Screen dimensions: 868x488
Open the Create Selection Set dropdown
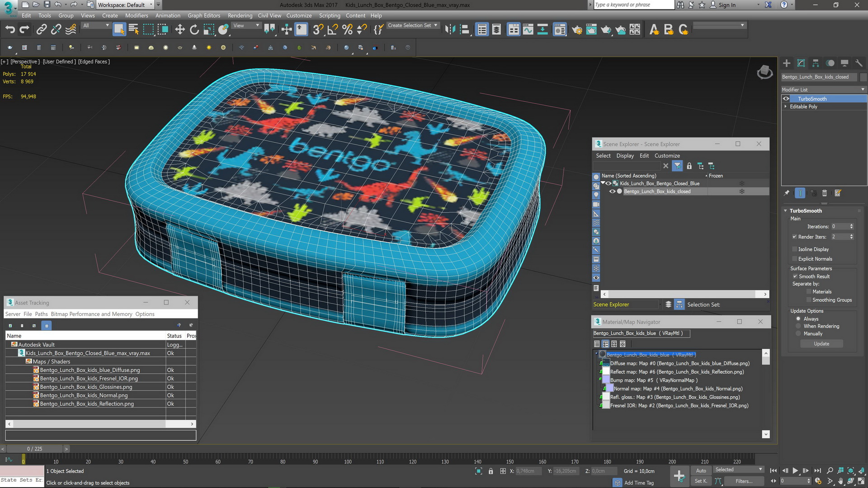[x=412, y=25]
